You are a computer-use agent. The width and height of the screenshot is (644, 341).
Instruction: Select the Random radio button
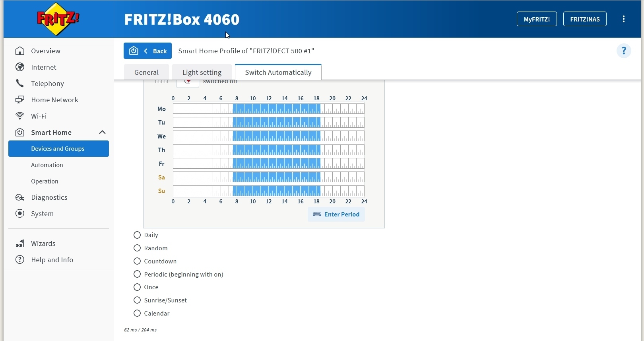coord(137,248)
